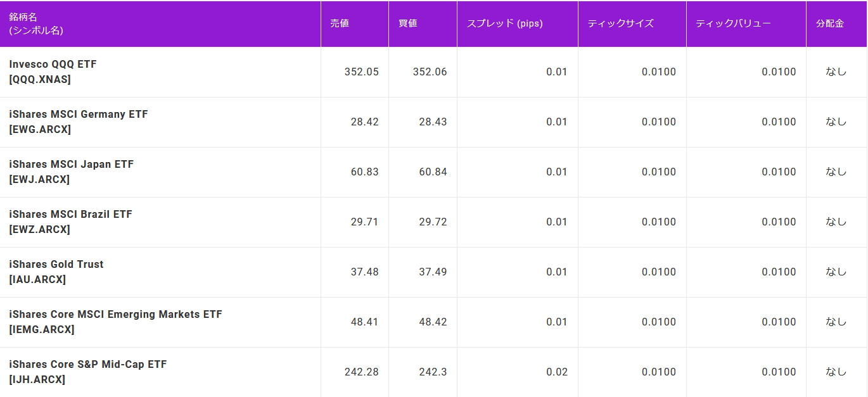Select the IAU.ARCX ティックサイズ value 0.0100
Viewport: 868px width, 397px height.
pos(659,272)
